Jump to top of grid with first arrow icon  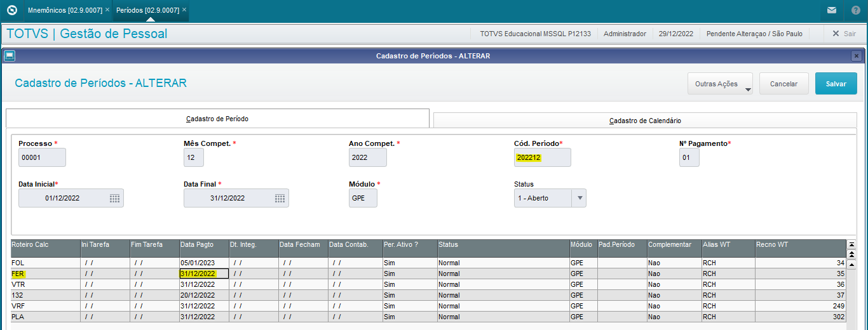pyautogui.click(x=851, y=244)
